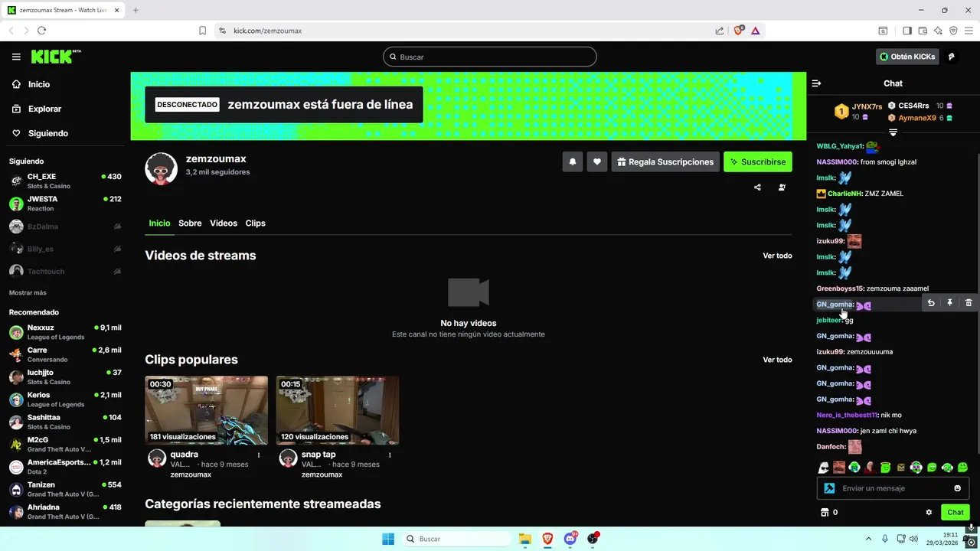
Task: Open chat settings gear
Action: [929, 513]
